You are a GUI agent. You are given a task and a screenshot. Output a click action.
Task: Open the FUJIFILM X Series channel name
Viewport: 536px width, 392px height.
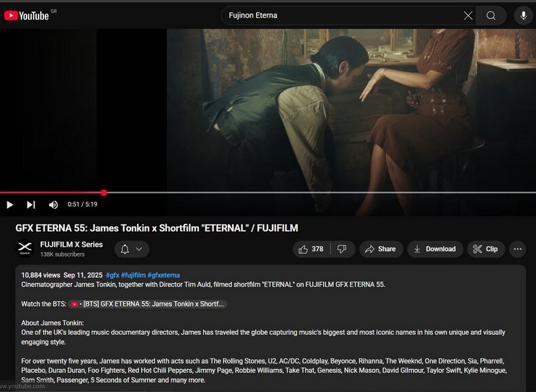pos(71,244)
